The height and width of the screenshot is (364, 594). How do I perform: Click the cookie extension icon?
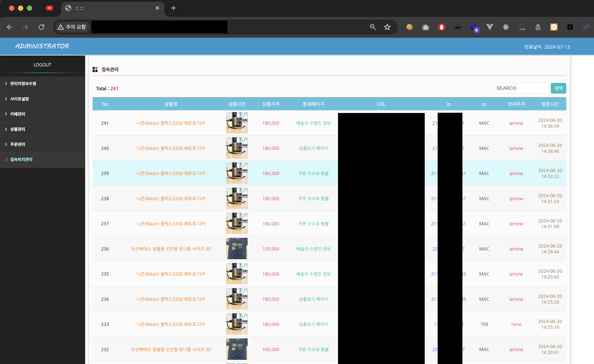(x=410, y=27)
